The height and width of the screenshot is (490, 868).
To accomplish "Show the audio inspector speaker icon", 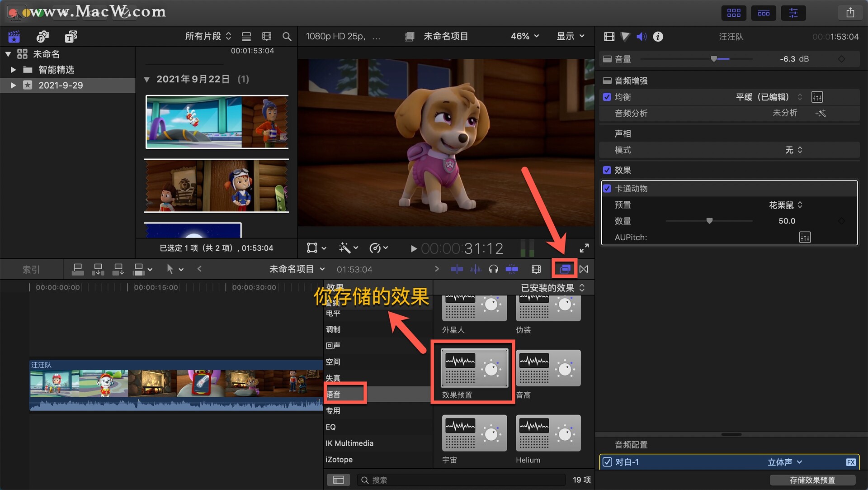I will 642,37.
